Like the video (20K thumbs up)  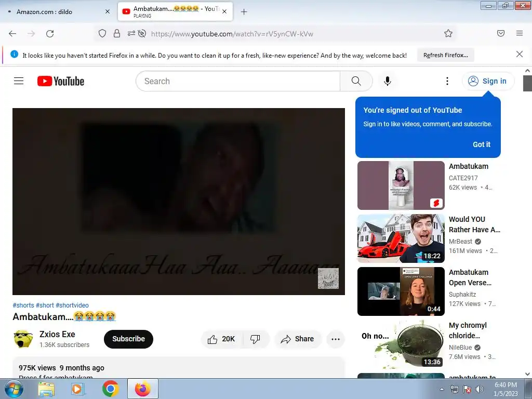(222, 339)
